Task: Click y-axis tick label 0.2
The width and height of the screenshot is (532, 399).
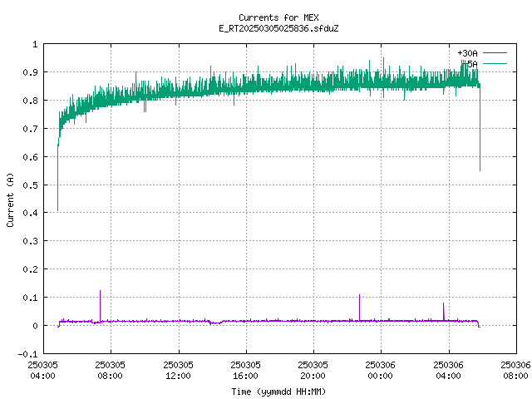Action: tap(30, 269)
